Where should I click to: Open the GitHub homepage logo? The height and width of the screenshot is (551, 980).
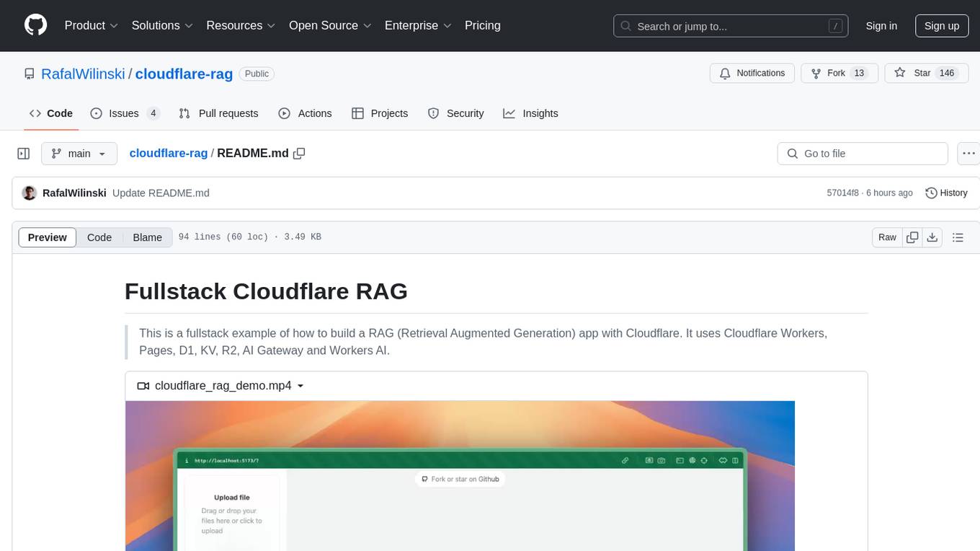click(x=35, y=25)
